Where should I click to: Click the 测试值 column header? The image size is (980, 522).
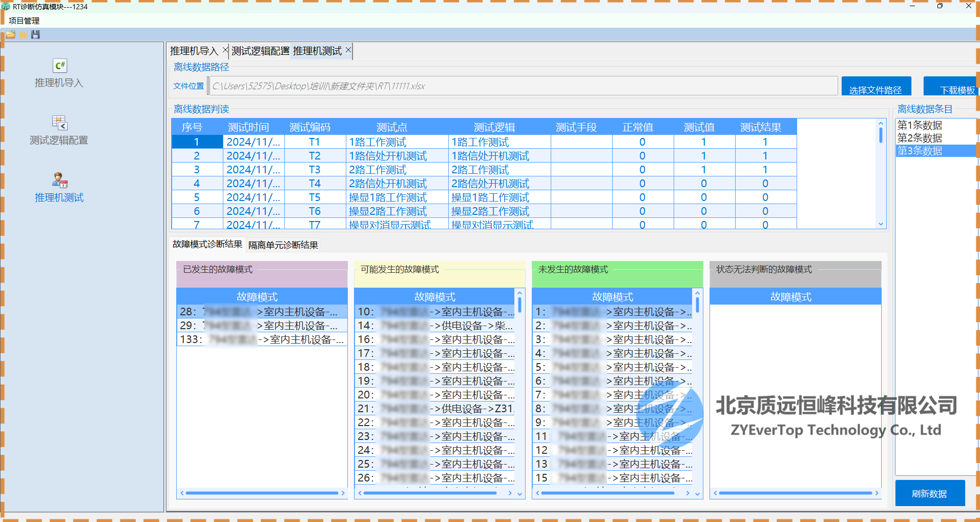click(x=699, y=127)
